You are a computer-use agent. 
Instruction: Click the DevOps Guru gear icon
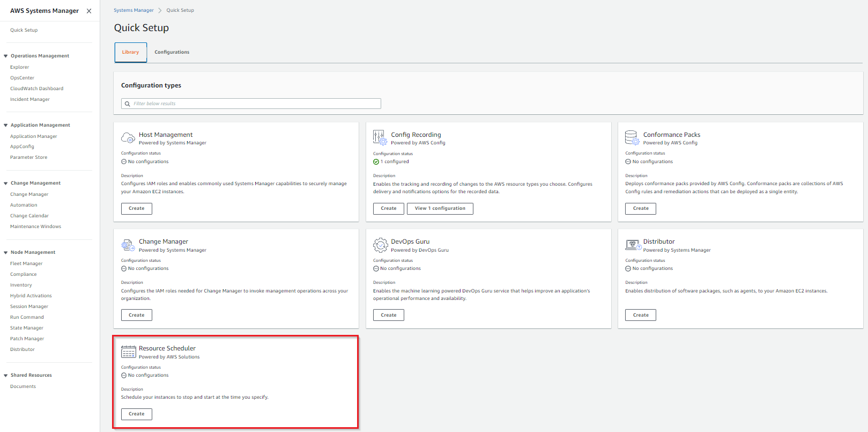380,245
